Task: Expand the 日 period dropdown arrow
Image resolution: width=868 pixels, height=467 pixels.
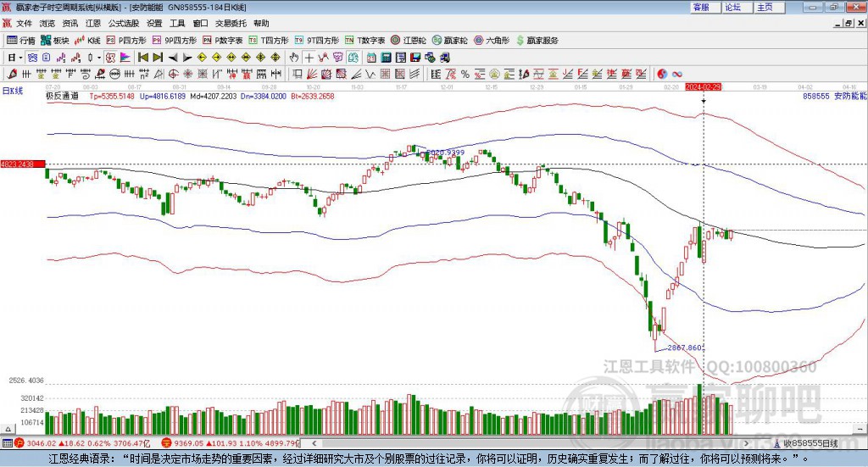Action: pyautogui.click(x=20, y=58)
